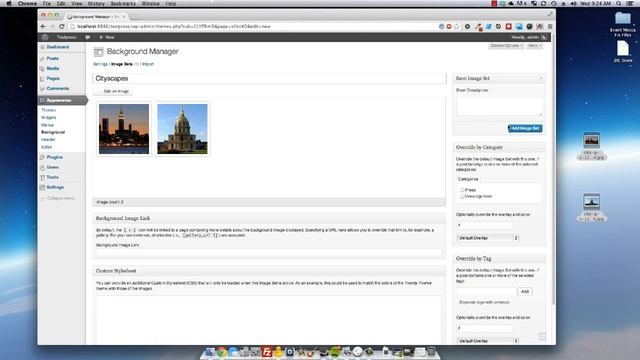Click the gear extension icon in Chrome toolbar
The width and height of the screenshot is (640, 360).
[x=467, y=27]
